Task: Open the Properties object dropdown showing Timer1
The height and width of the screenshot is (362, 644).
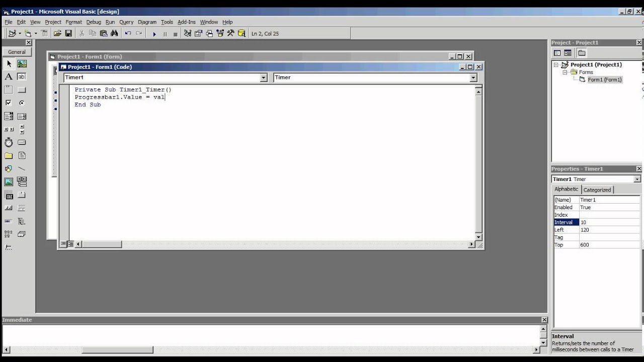Action: (x=637, y=179)
